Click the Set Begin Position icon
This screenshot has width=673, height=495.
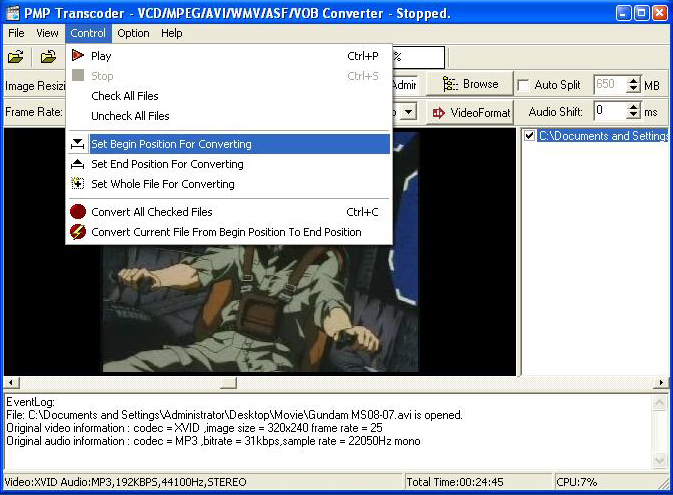tap(78, 144)
